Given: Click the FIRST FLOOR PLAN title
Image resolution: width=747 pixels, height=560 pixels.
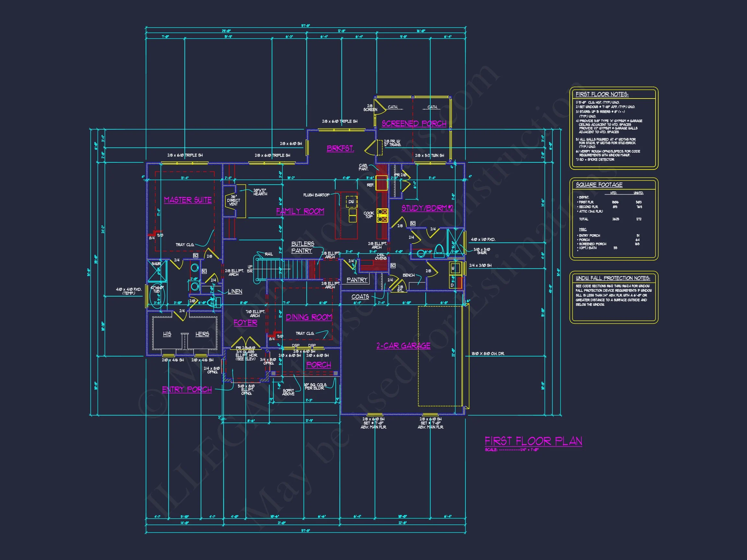Looking at the screenshot, I should click(533, 441).
